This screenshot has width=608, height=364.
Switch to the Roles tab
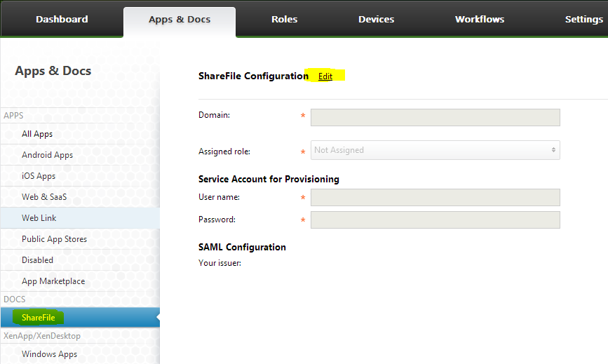[x=284, y=19]
